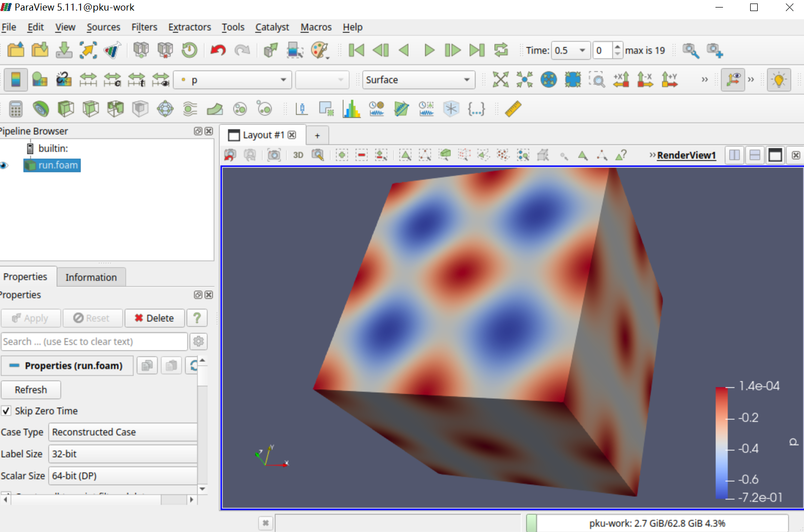Toggle orientation axes visibility button
The image size is (804, 532).
[733, 79]
